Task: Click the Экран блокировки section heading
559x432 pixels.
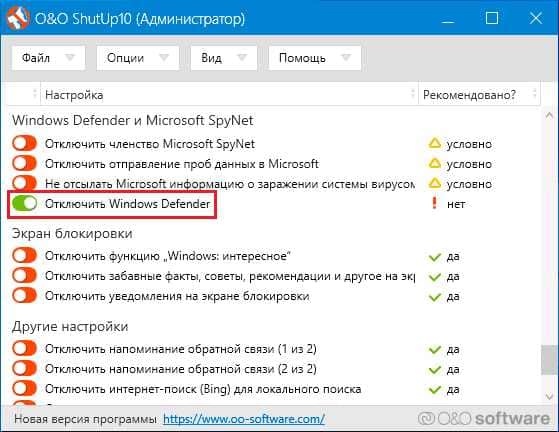Action: [x=72, y=233]
